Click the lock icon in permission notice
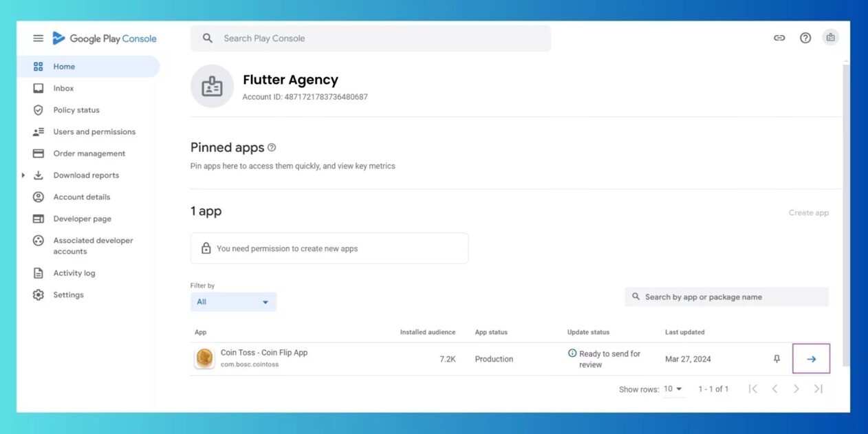Screen dimensions: 868x434 (x=206, y=248)
